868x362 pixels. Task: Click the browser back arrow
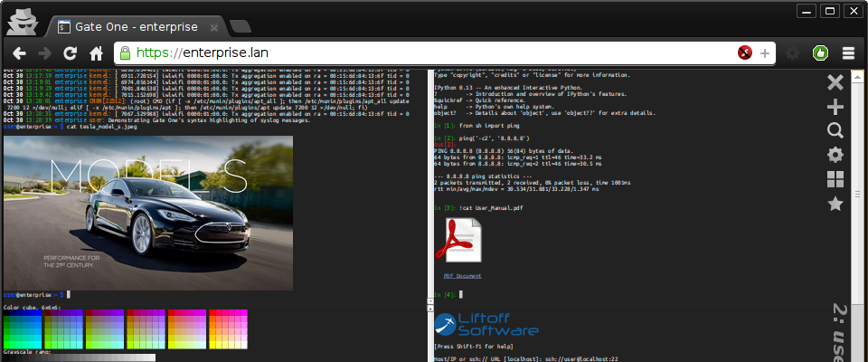19,53
